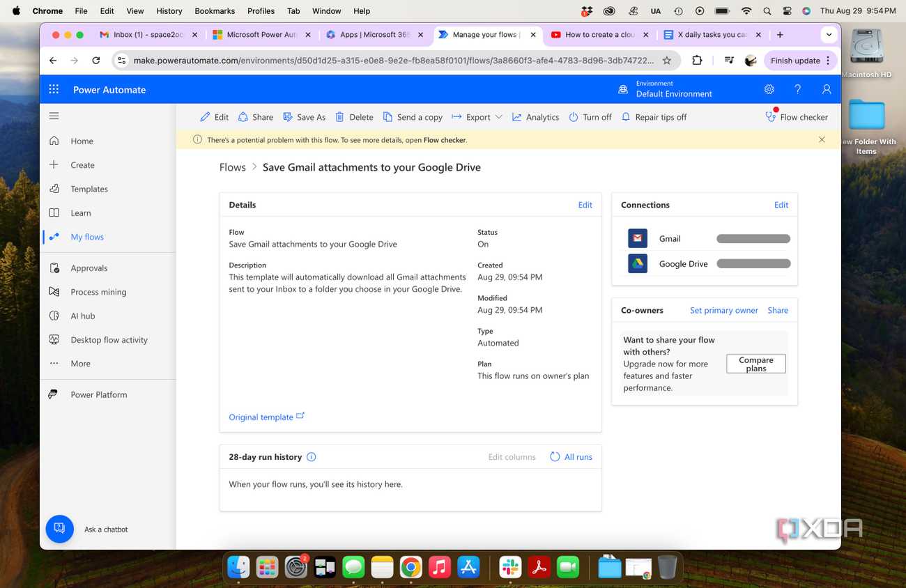Click the Environment picker icon
Screen dimensions: 906x588
pyautogui.click(x=623, y=89)
